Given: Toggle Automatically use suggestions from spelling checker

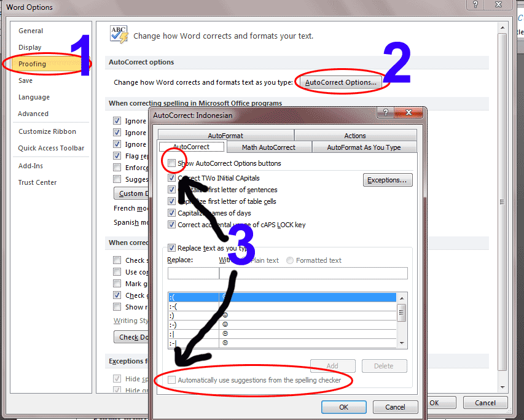Looking at the screenshot, I should [171, 380].
